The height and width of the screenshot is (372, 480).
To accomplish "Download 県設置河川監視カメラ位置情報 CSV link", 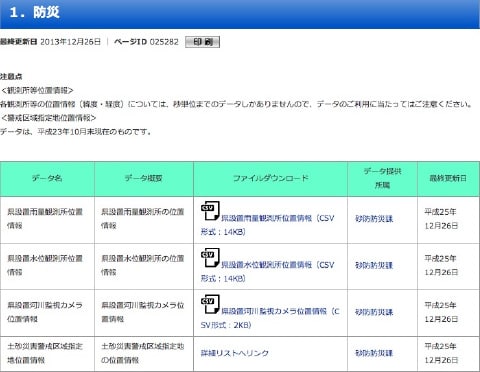I will point(270,318).
